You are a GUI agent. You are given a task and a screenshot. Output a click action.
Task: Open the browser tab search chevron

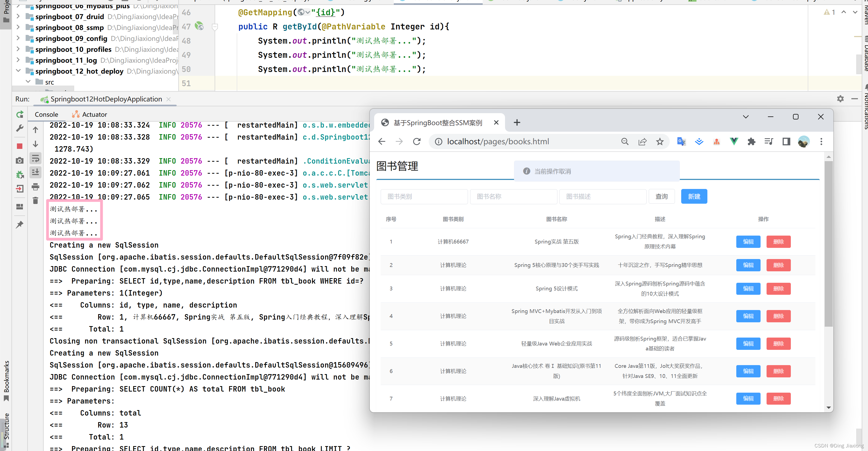click(746, 117)
